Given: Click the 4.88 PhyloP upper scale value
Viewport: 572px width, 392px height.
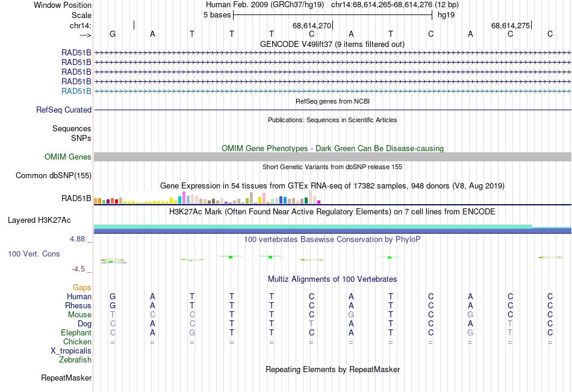Looking at the screenshot, I should coord(77,239).
